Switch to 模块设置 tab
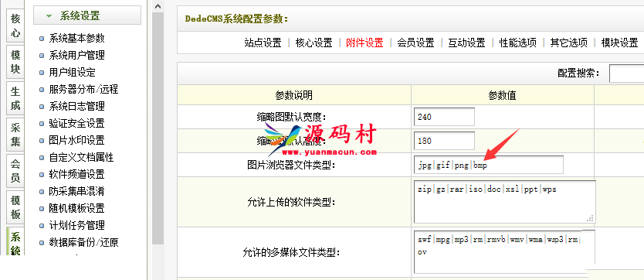The image size is (644, 280). click(x=620, y=43)
